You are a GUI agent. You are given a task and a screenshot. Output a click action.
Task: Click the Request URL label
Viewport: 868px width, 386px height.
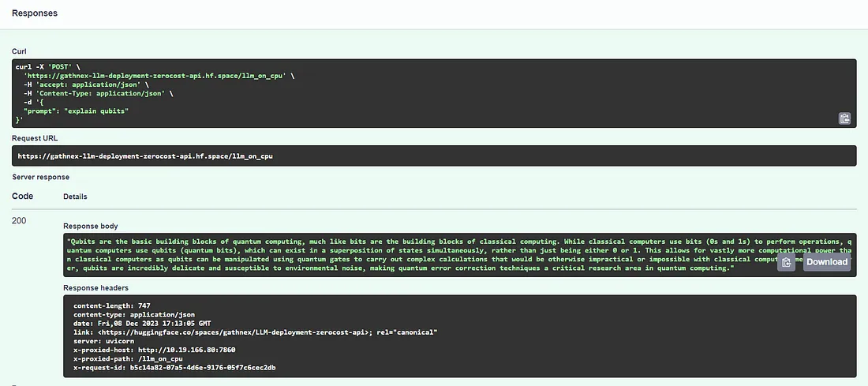click(35, 138)
